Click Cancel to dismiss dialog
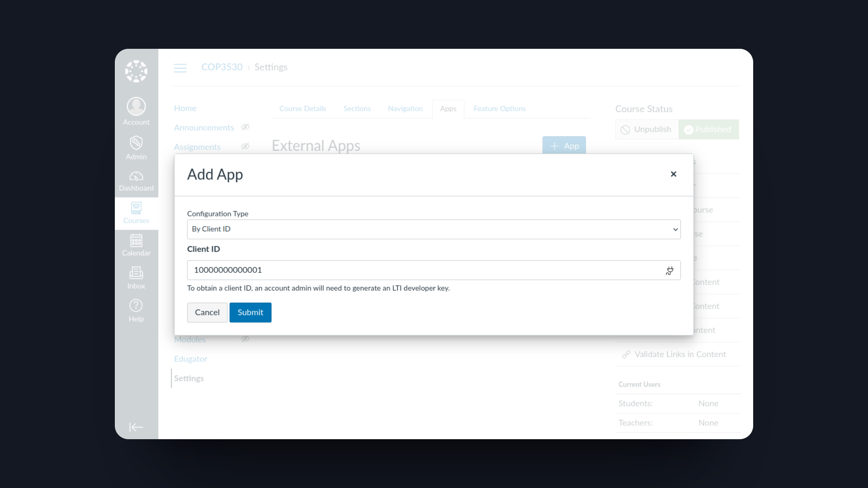 click(x=208, y=312)
